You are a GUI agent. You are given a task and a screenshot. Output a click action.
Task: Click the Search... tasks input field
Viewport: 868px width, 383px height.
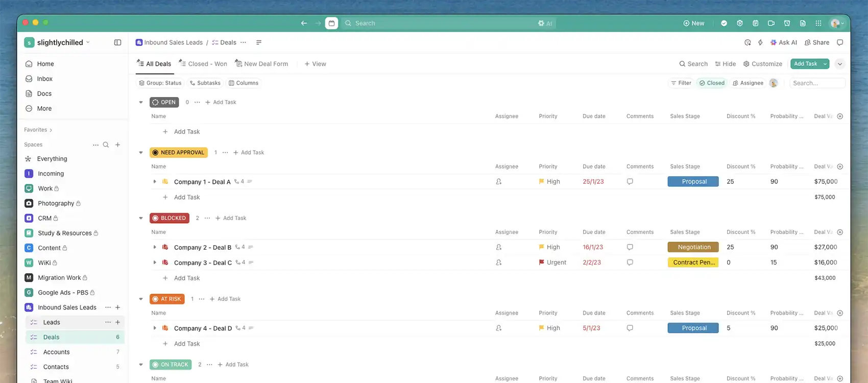click(x=817, y=83)
